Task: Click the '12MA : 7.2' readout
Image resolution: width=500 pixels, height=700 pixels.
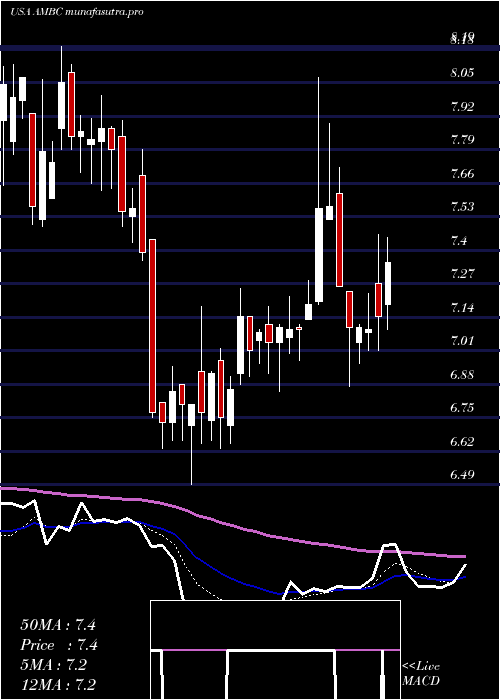Action: coord(58,685)
